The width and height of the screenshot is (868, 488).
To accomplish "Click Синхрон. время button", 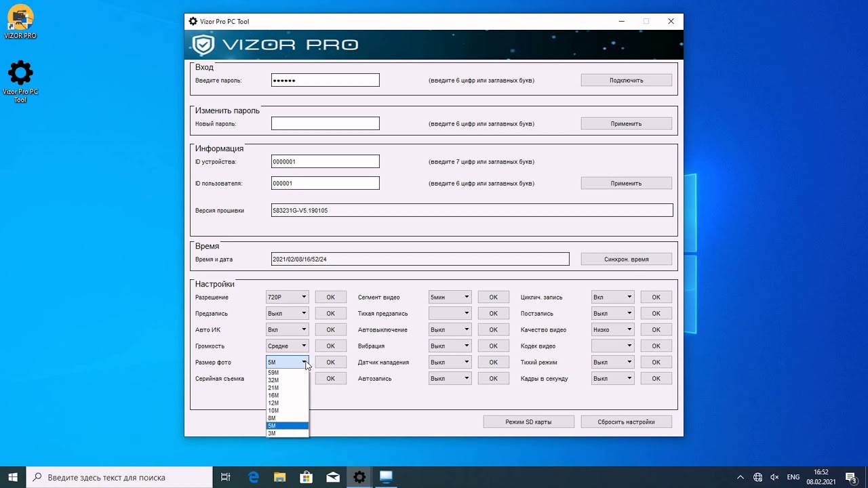I will tap(626, 259).
